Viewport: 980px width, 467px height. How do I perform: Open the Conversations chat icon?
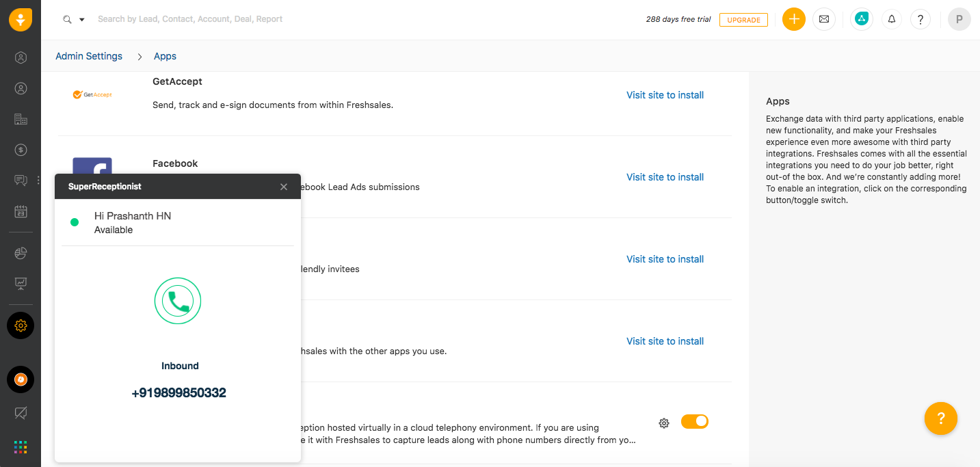tap(21, 181)
